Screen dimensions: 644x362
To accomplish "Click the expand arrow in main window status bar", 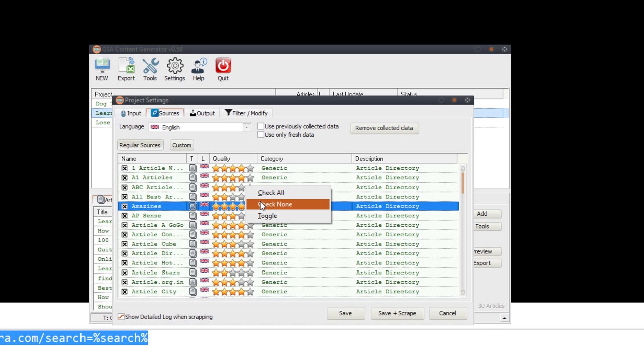I will [x=504, y=318].
